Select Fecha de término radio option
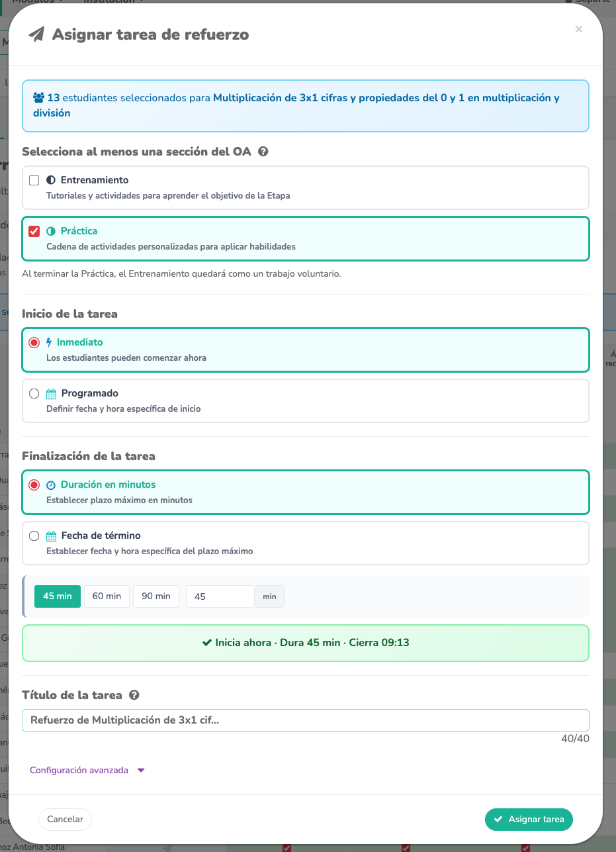 (34, 536)
